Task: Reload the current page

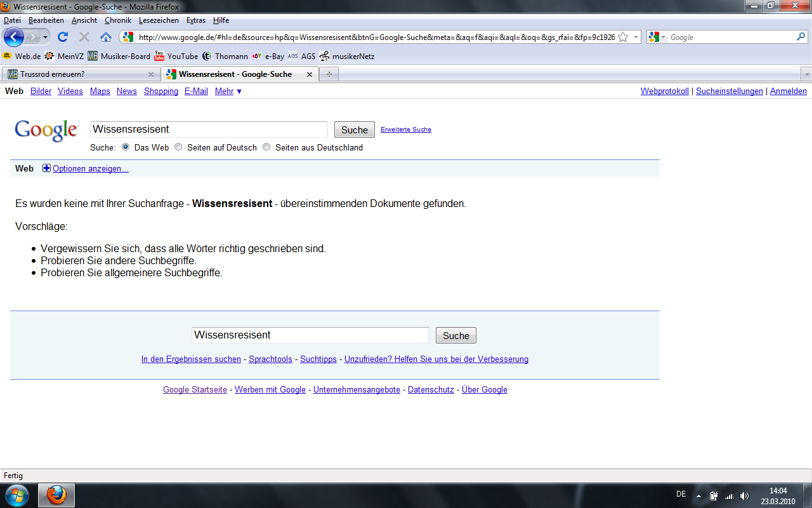Action: (x=62, y=37)
